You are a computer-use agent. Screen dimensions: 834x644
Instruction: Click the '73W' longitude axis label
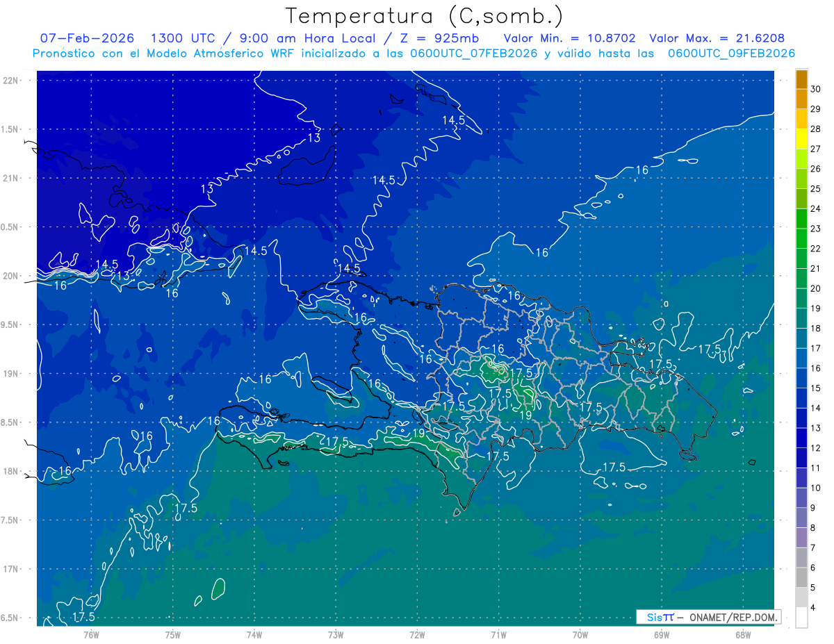tap(336, 634)
